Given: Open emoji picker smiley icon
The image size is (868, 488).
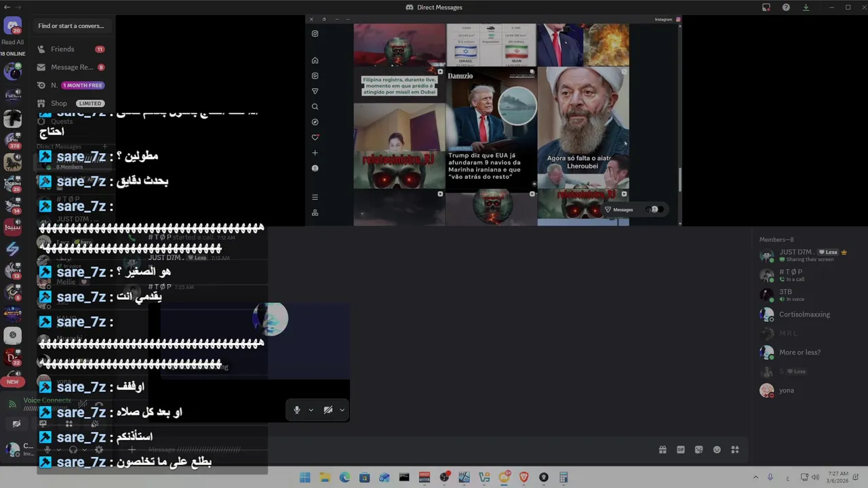Looking at the screenshot, I should tap(717, 449).
